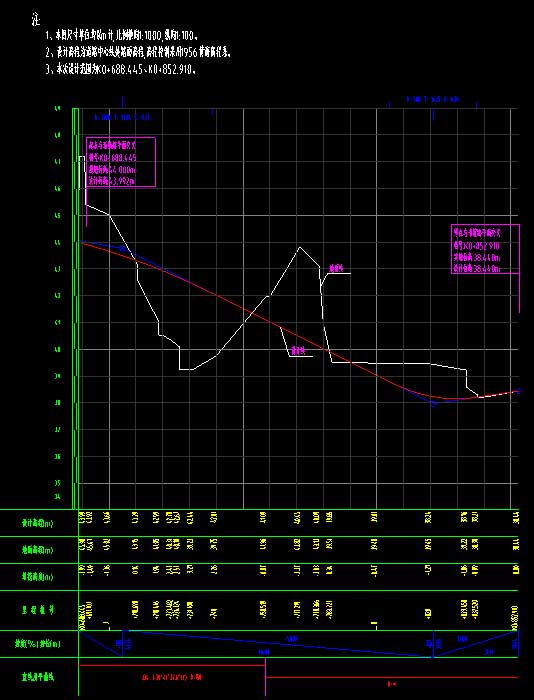Select note 1 about scale 1:1000 and 1:100
The width and height of the screenshot is (534, 700).
(122, 35)
